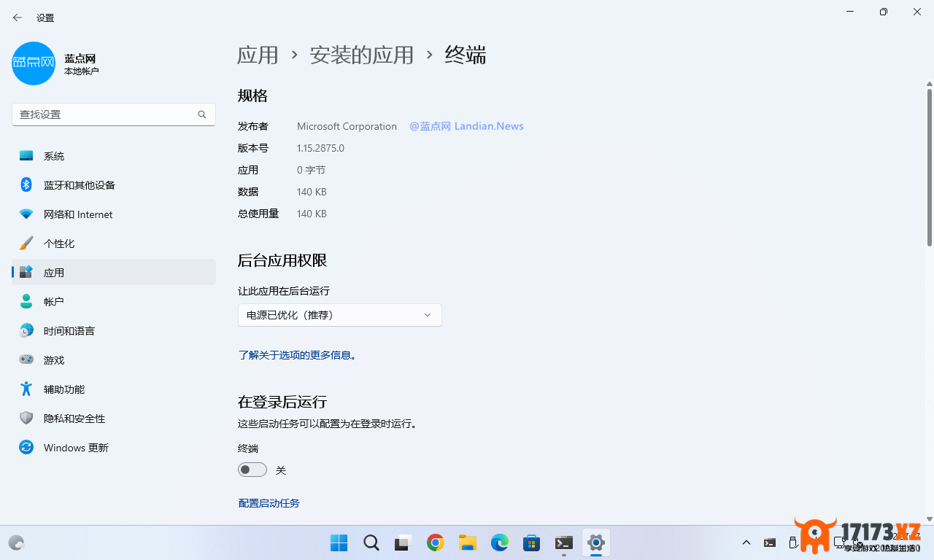Click the search magnifier icon in the settings box
This screenshot has width=934, height=560.
pyautogui.click(x=202, y=114)
